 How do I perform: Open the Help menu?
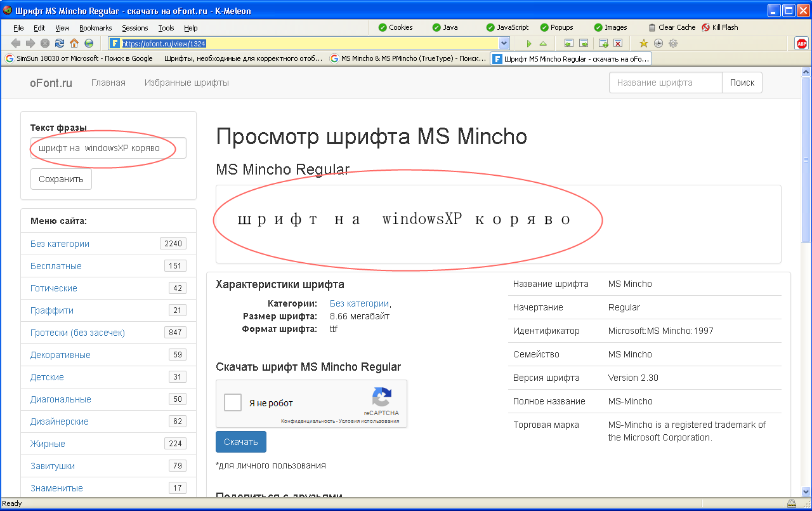tap(191, 28)
